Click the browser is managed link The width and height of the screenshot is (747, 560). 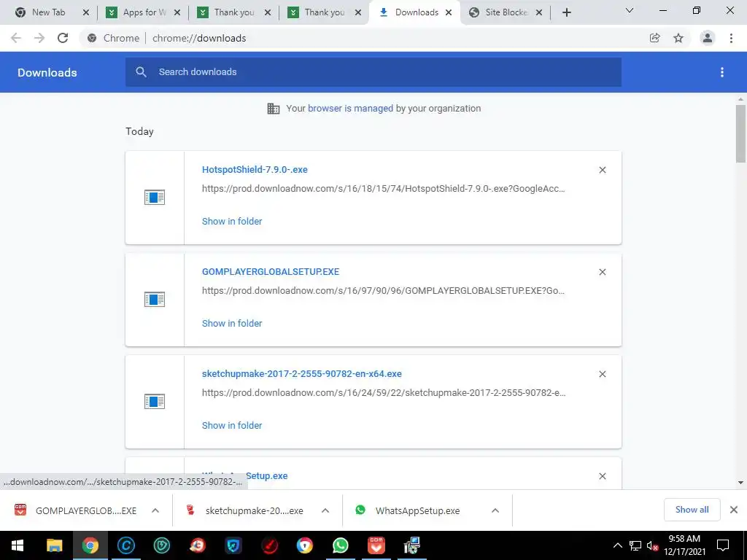click(x=350, y=109)
